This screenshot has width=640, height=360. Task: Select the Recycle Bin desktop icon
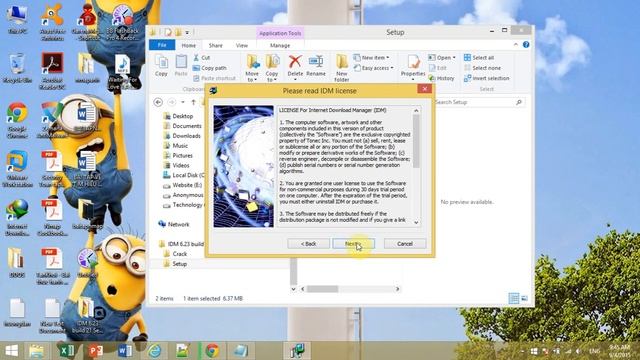(17, 68)
